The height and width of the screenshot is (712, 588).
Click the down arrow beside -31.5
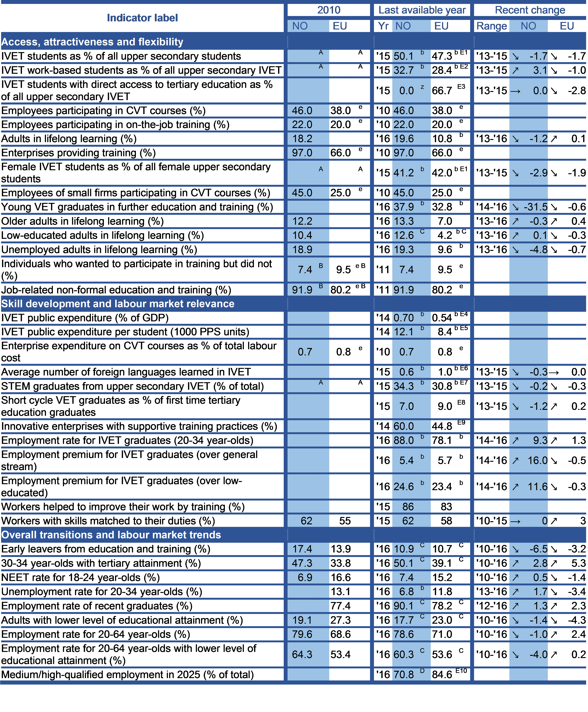tap(515, 207)
